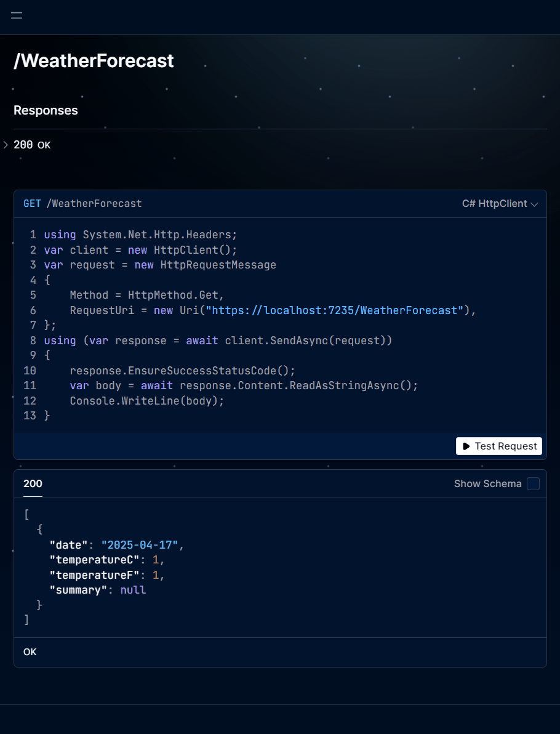This screenshot has width=560, height=734.
Task: Click the Responses section heading
Action: [x=46, y=110]
